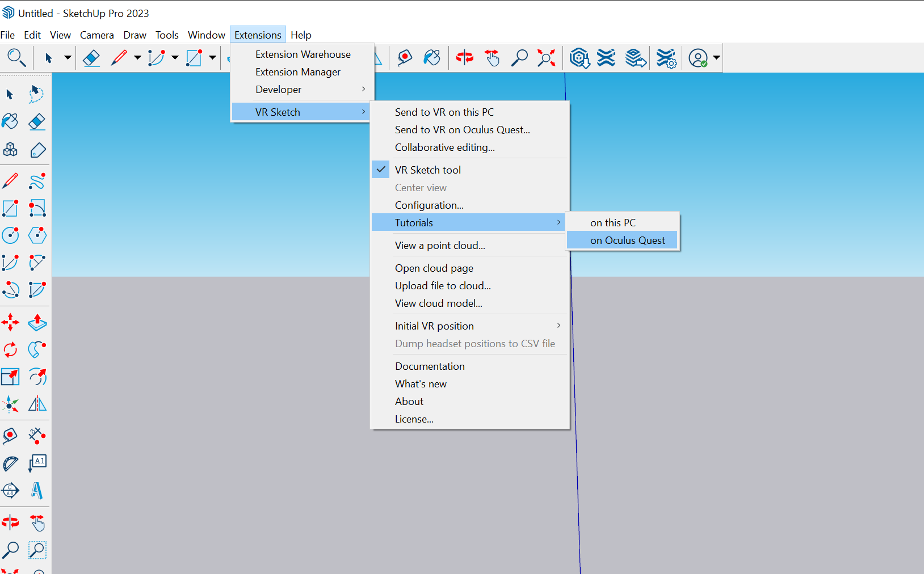Viewport: 924px width, 574px height.
Task: Click Upload file to cloud...
Action: pos(470,286)
